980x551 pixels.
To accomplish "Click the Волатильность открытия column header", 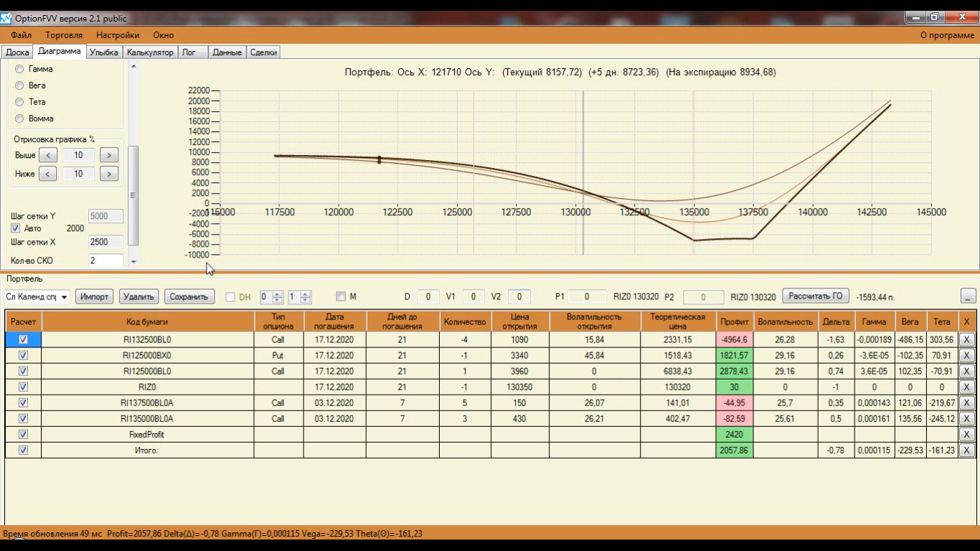I will coord(595,321).
